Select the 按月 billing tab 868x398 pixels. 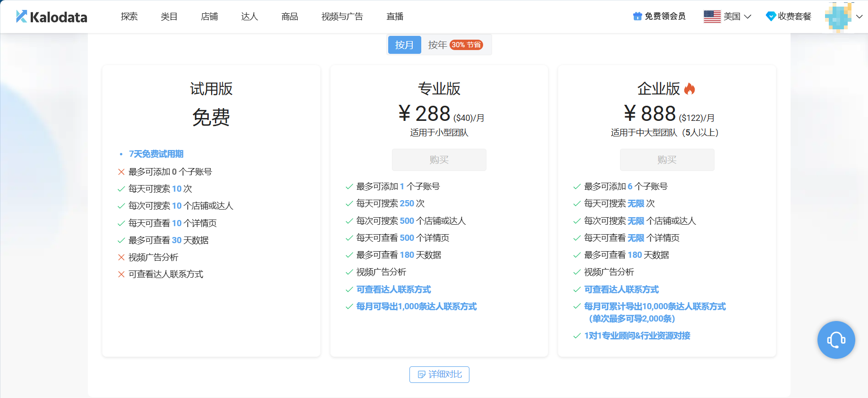pyautogui.click(x=404, y=45)
